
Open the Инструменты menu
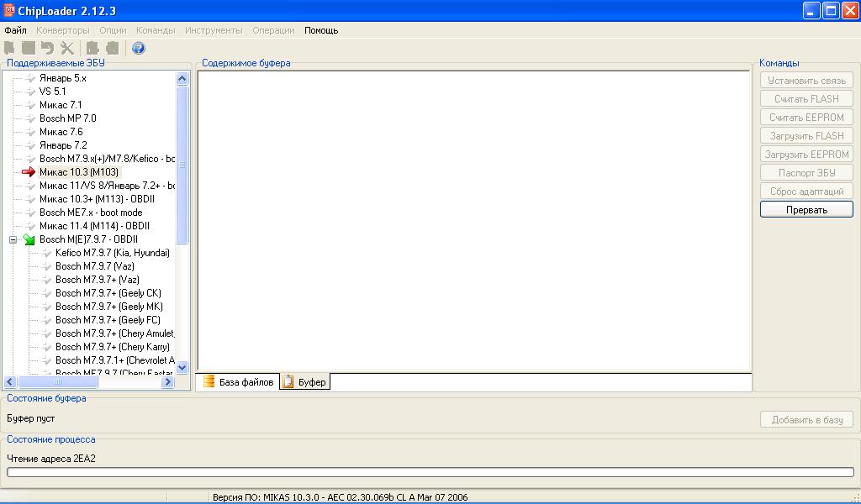tap(214, 30)
